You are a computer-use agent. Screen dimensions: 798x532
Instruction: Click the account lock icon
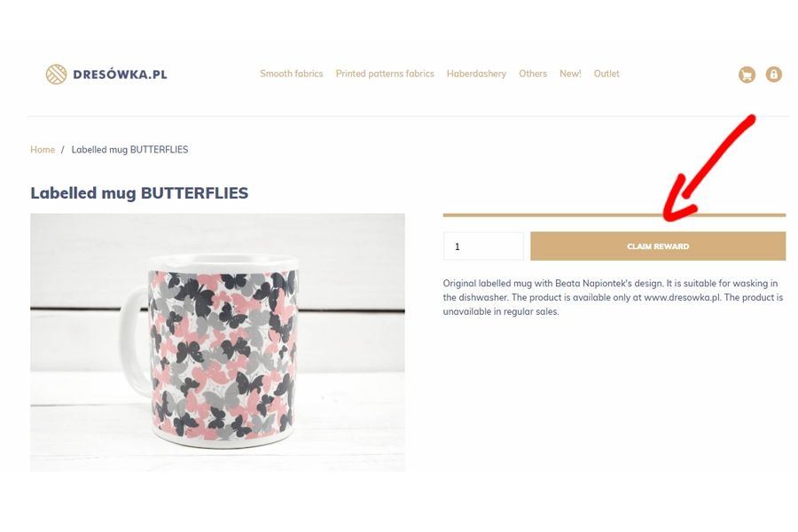(x=773, y=74)
